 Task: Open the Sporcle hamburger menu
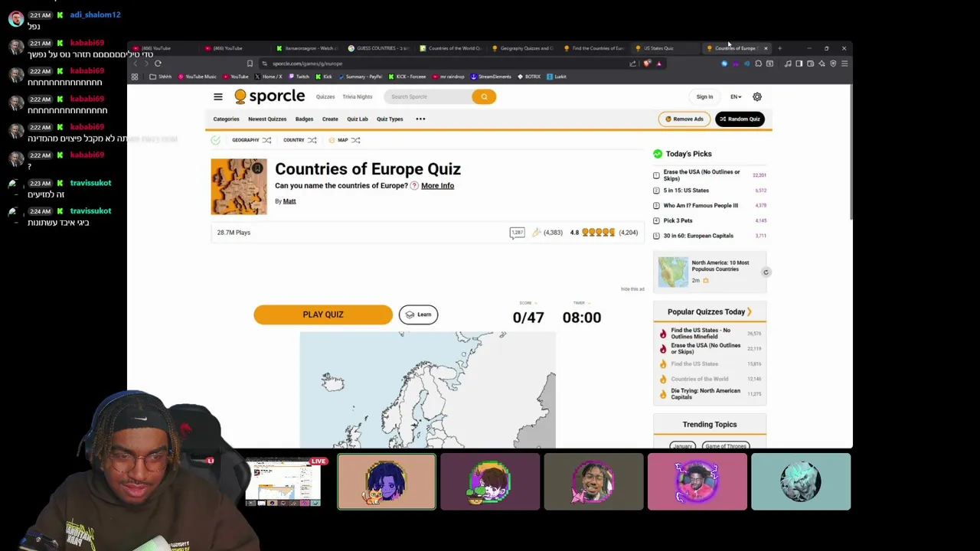click(218, 96)
